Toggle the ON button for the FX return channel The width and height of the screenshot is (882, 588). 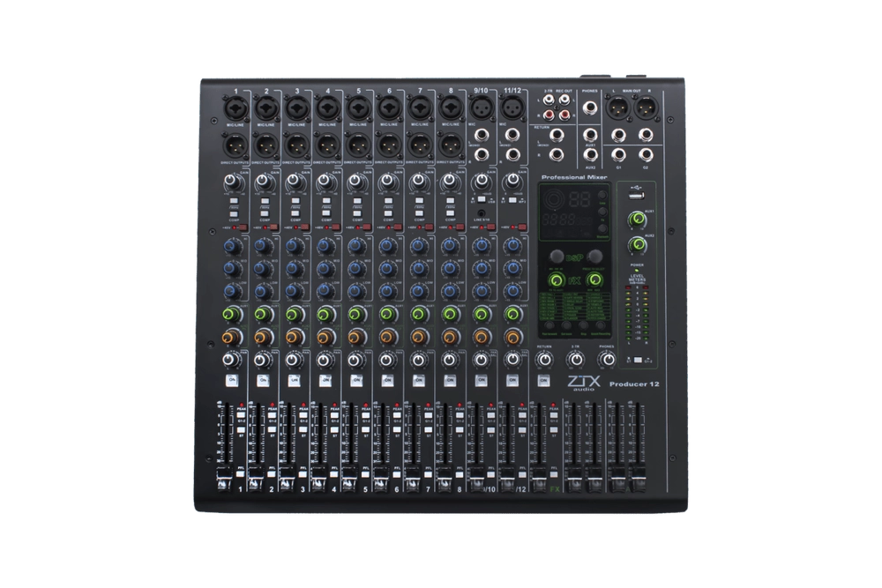point(542,381)
